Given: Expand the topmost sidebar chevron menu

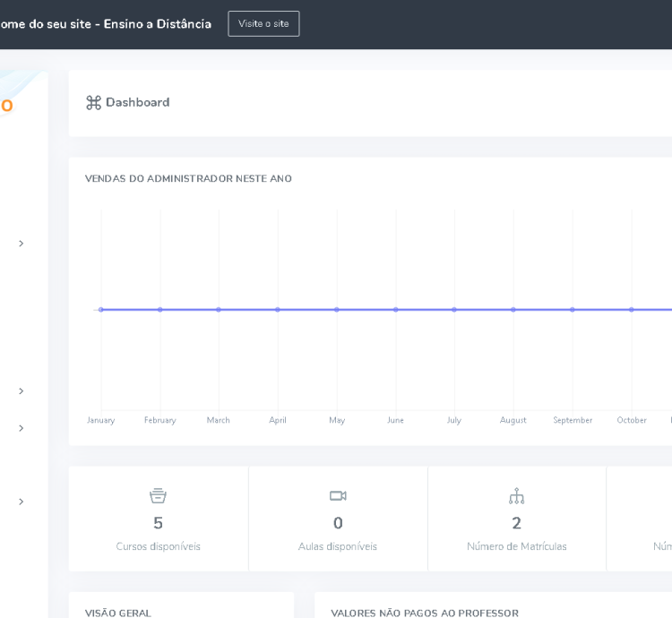Looking at the screenshot, I should pos(21,244).
